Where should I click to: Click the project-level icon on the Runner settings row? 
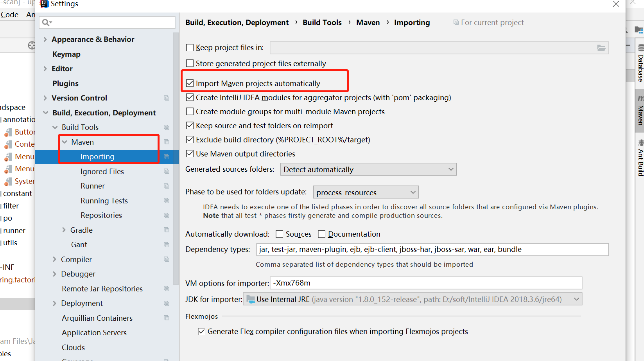coord(166,186)
